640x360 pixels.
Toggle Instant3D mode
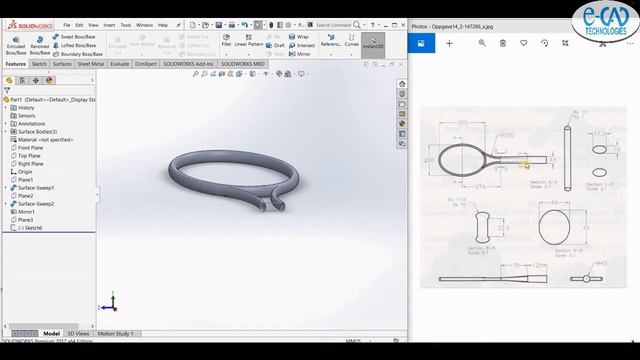(x=373, y=44)
